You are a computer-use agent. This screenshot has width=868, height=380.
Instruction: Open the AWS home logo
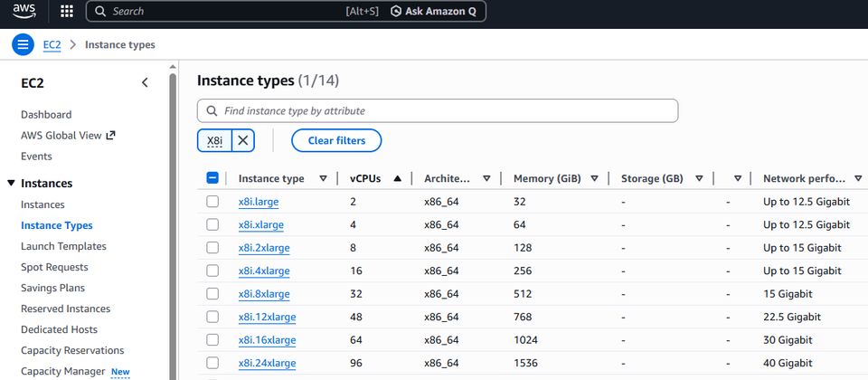coord(24,11)
